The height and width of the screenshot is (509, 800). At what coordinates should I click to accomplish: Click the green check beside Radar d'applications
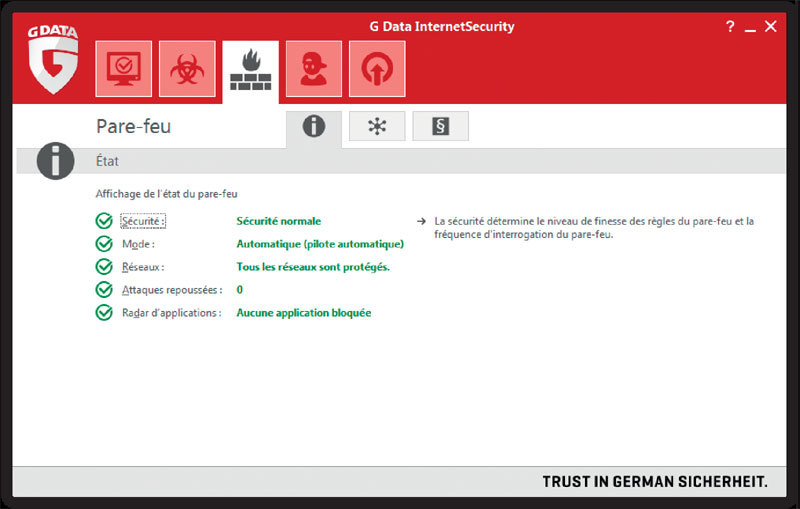pos(104,313)
